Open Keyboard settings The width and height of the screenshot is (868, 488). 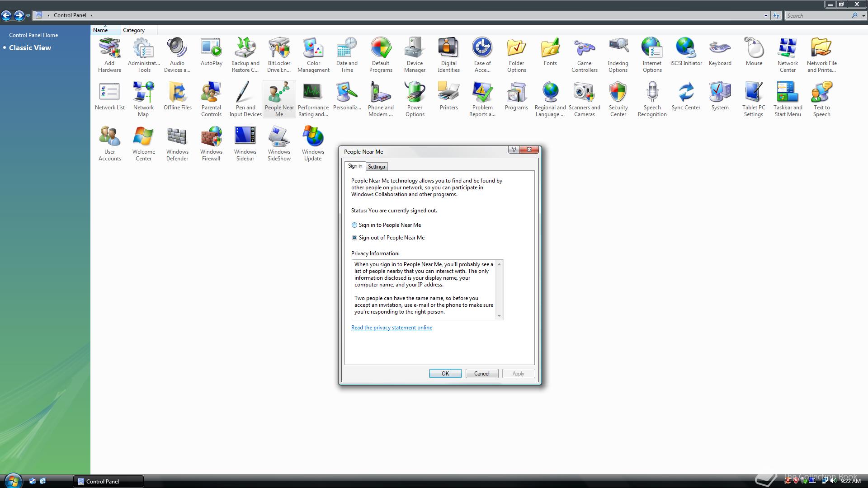point(720,52)
